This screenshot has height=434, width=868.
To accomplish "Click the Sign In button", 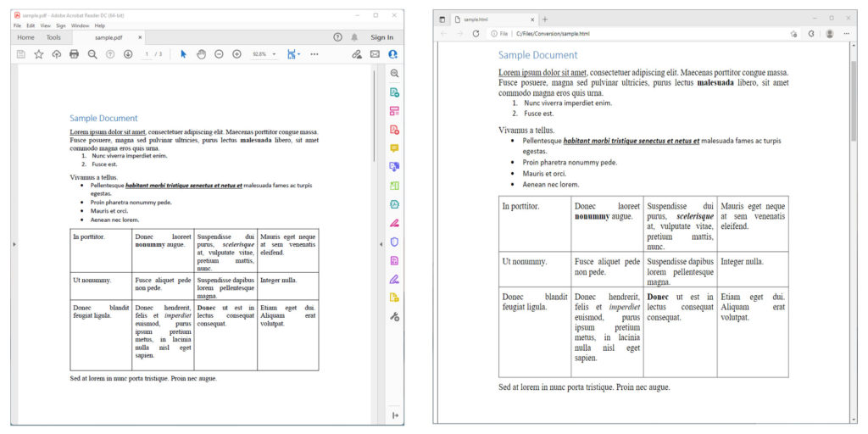I will (381, 37).
